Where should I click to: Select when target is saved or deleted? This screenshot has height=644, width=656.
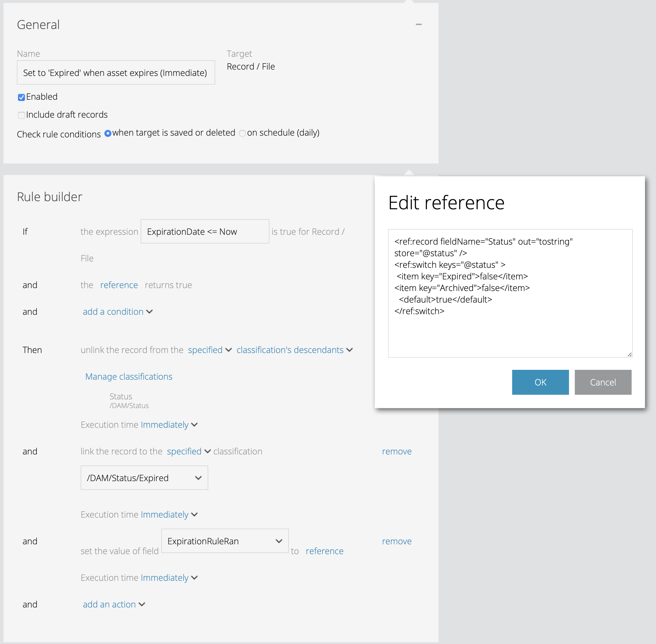(108, 133)
